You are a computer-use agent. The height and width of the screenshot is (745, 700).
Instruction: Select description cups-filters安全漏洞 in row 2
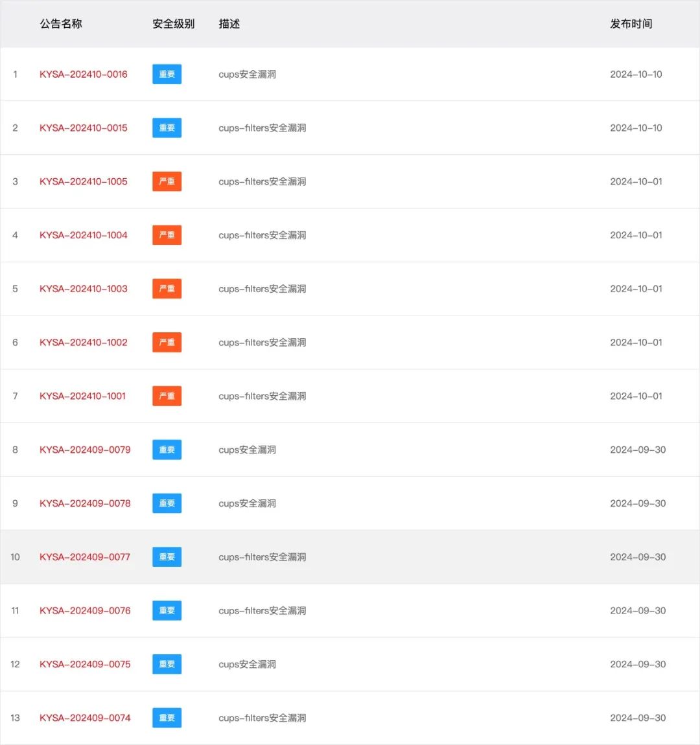[262, 128]
